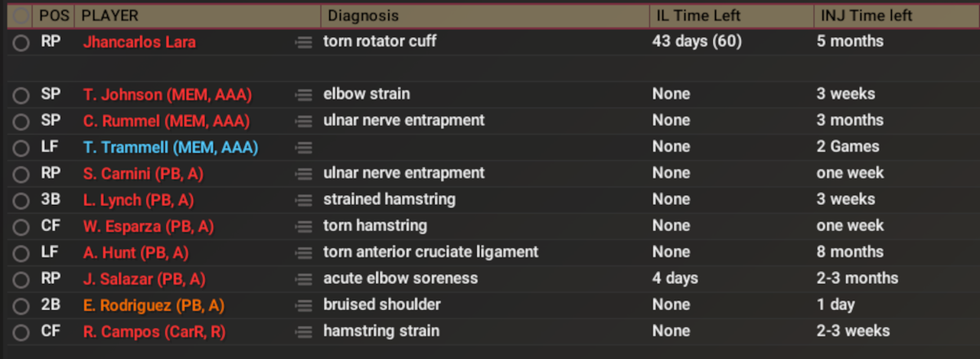Select the radio button for Jhancarlos Lara
This screenshot has height=359, width=980.
[x=21, y=43]
